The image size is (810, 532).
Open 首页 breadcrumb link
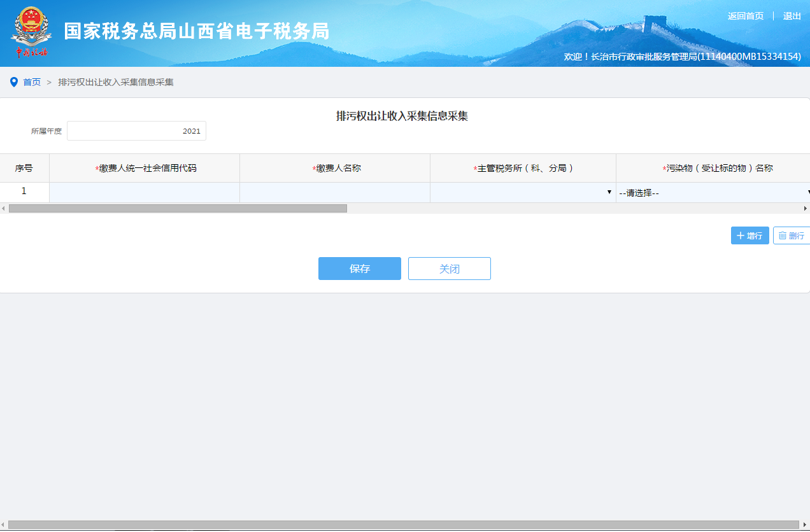click(32, 82)
